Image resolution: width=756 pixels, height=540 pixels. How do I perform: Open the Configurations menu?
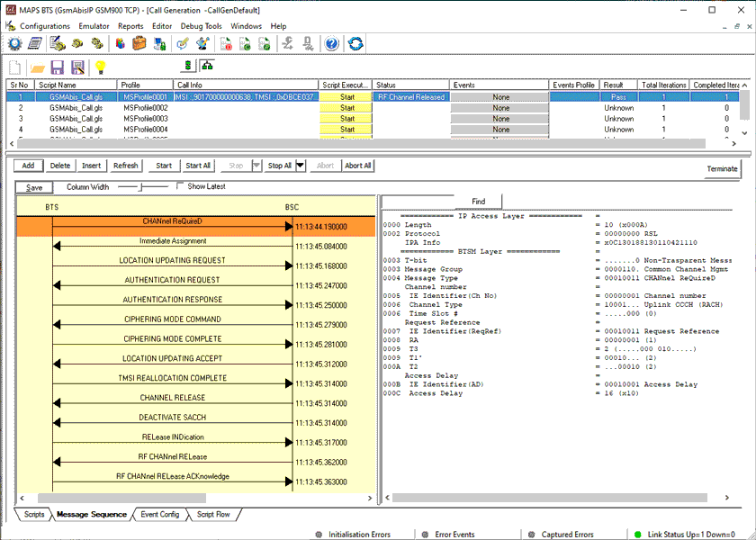[x=45, y=26]
